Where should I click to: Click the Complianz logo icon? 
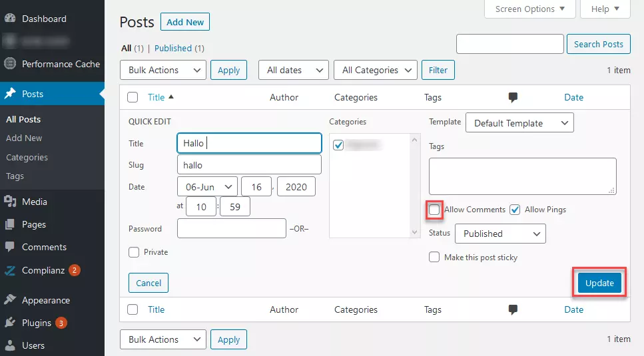tap(10, 270)
